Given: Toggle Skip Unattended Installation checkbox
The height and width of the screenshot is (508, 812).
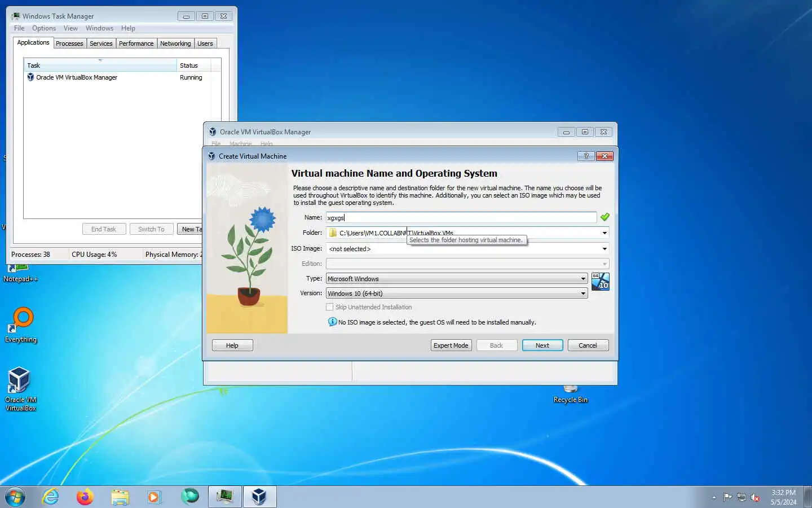Looking at the screenshot, I should pyautogui.click(x=330, y=307).
